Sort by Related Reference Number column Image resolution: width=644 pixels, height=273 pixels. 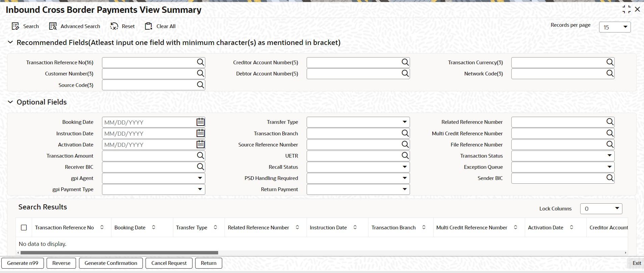point(297,227)
